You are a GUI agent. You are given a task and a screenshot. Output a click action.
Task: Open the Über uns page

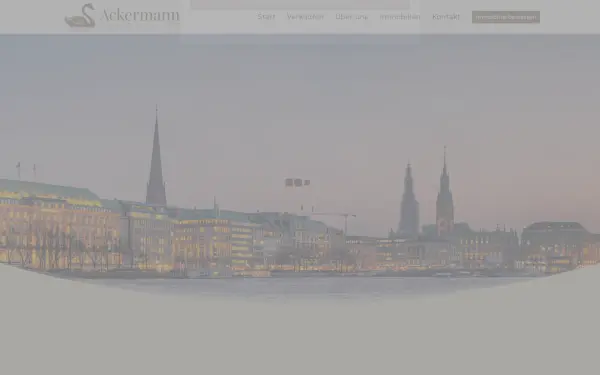coord(351,17)
